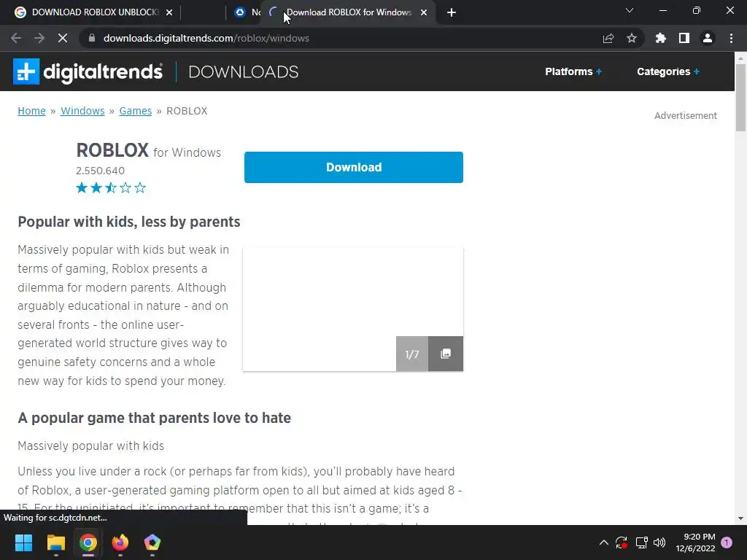This screenshot has height=560, width=747.
Task: Click heading 'A popular game that parents love to hate'
Action: [155, 418]
